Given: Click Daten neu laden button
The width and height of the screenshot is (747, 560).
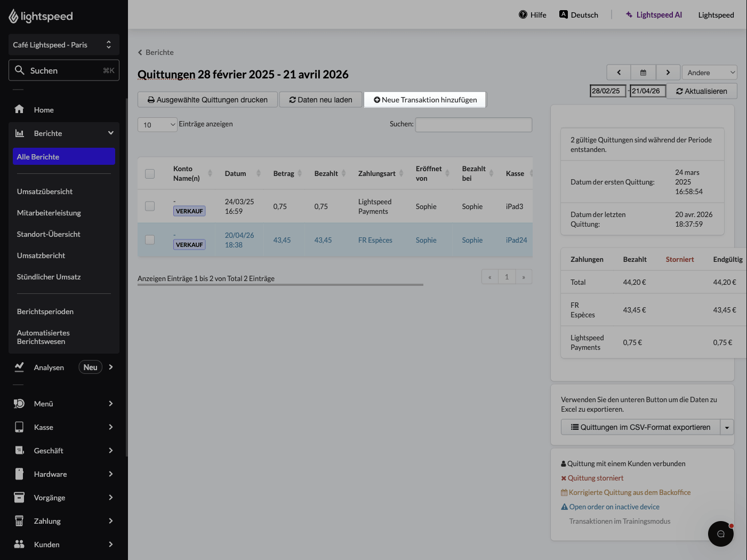Looking at the screenshot, I should pos(320,100).
